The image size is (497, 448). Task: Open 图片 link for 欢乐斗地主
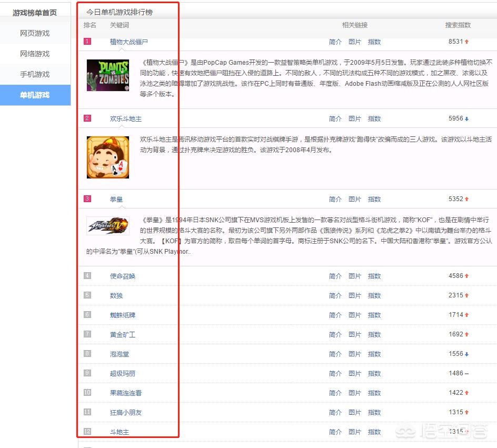pyautogui.click(x=355, y=119)
